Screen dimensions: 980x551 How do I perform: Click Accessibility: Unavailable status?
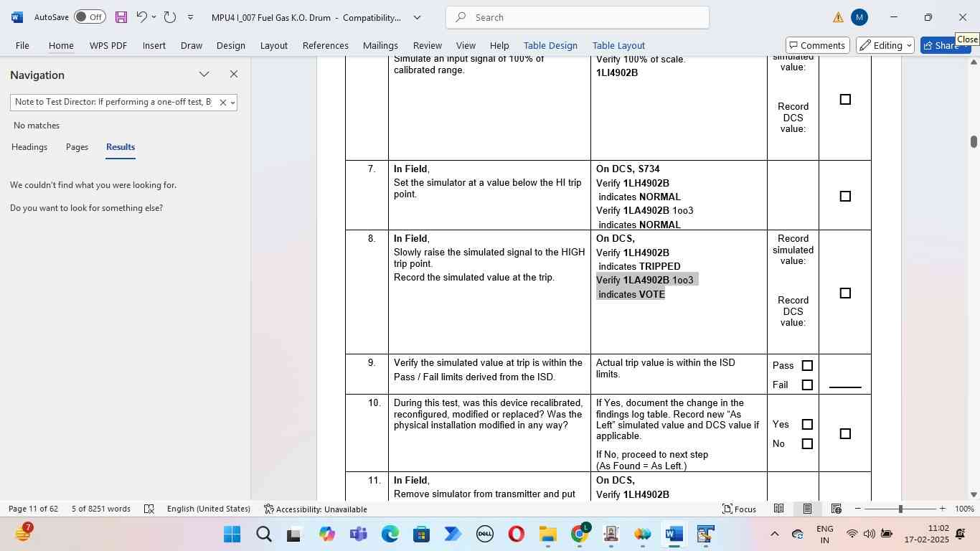pos(316,509)
